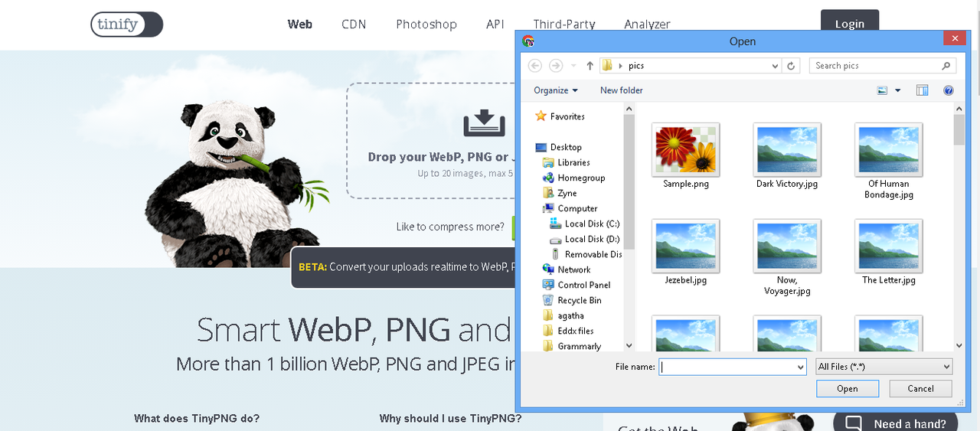Click the Favorites star in navigation pane

coord(541,116)
